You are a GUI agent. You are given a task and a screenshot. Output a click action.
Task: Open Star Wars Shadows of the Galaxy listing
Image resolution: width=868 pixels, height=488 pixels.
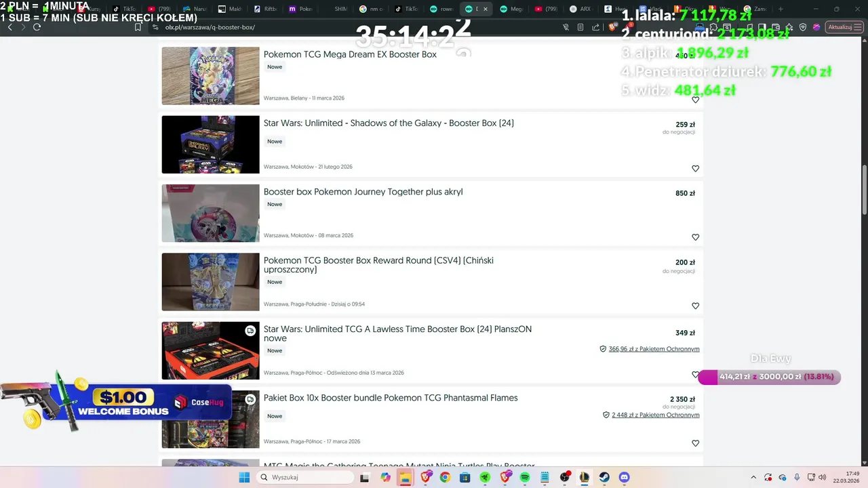pyautogui.click(x=389, y=123)
